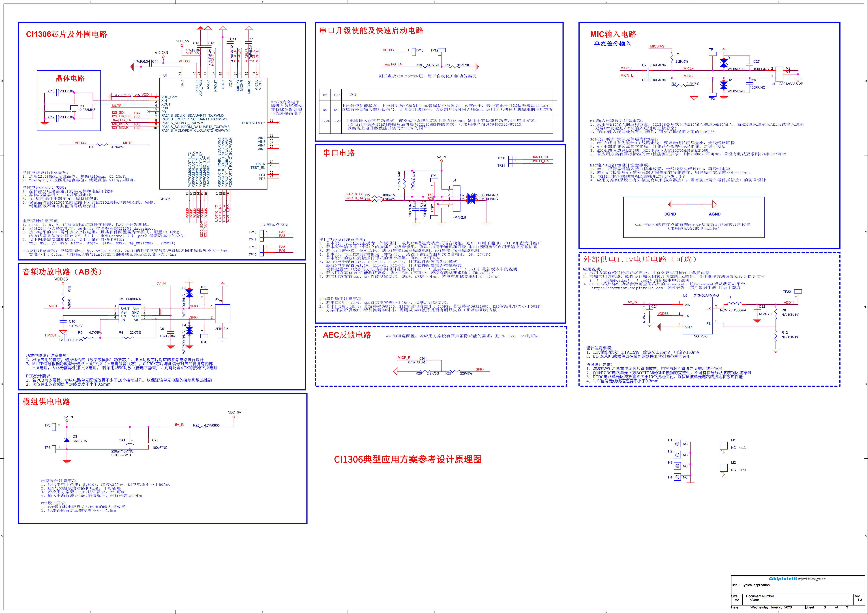This screenshot has height=614, width=868.
Task: Select the XT3406AFMR-G regulator part name
Action: (706, 295)
